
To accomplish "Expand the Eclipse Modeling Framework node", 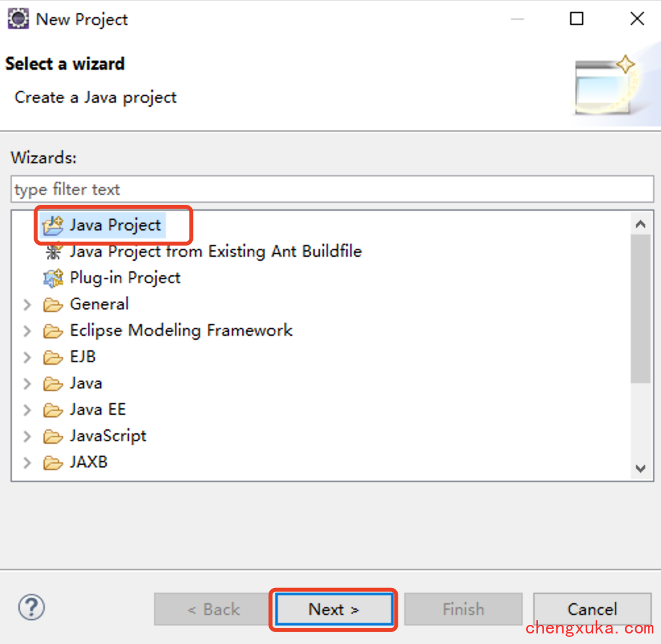I will [x=27, y=331].
